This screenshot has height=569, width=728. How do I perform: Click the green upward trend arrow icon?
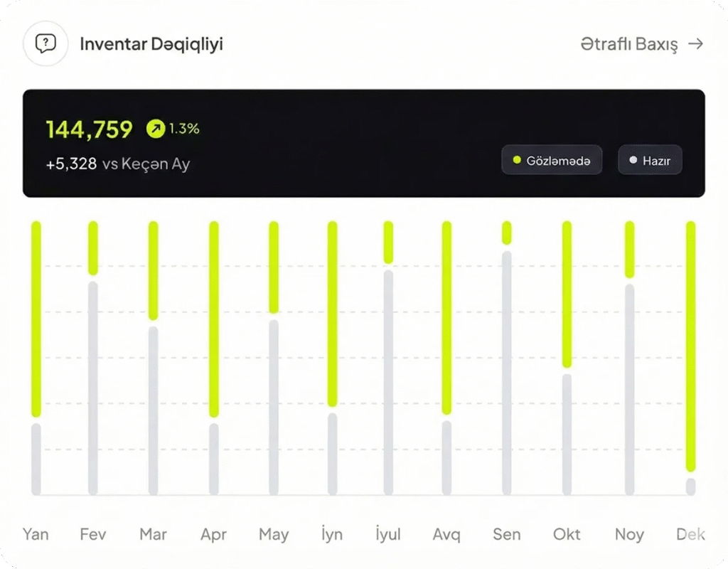coord(155,129)
